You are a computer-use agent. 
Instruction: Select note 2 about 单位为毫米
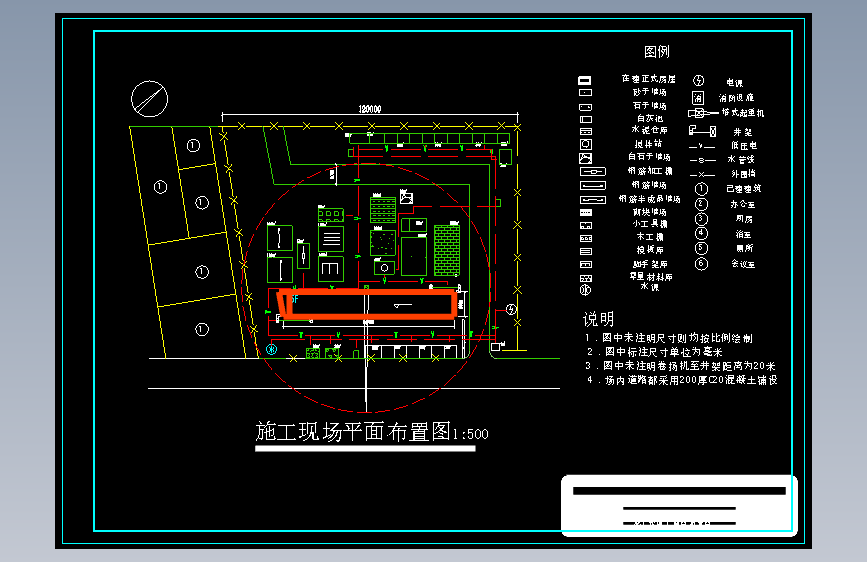(655, 352)
